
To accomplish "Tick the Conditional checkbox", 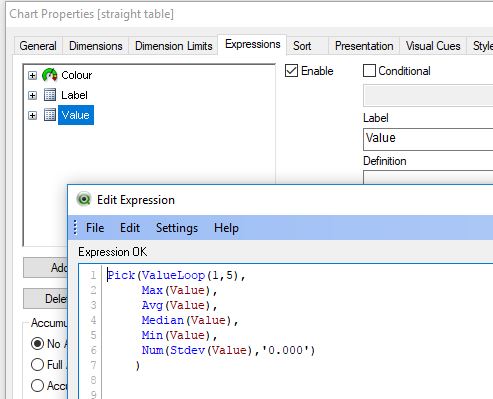I will click(369, 71).
